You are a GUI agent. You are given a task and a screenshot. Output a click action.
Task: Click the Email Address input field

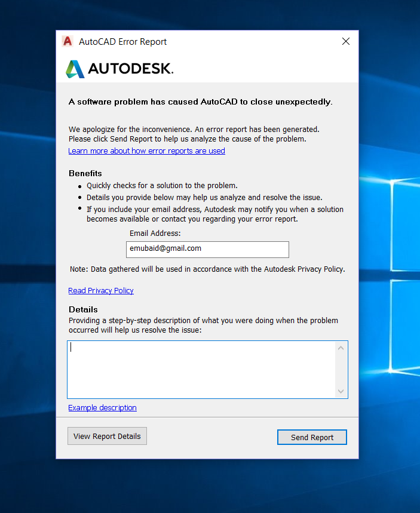click(x=207, y=250)
